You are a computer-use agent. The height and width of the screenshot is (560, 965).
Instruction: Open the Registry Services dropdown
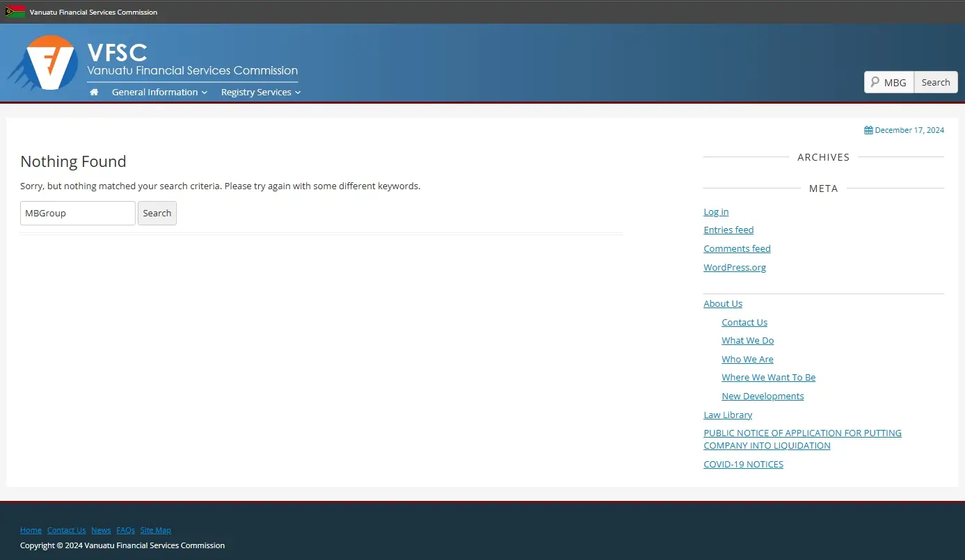click(260, 92)
